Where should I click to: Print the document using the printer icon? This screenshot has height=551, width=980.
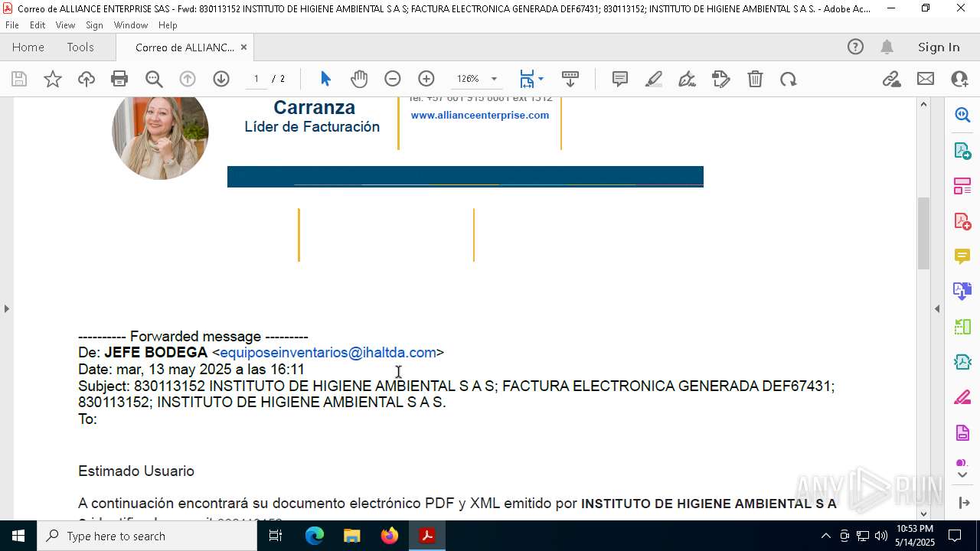point(119,79)
